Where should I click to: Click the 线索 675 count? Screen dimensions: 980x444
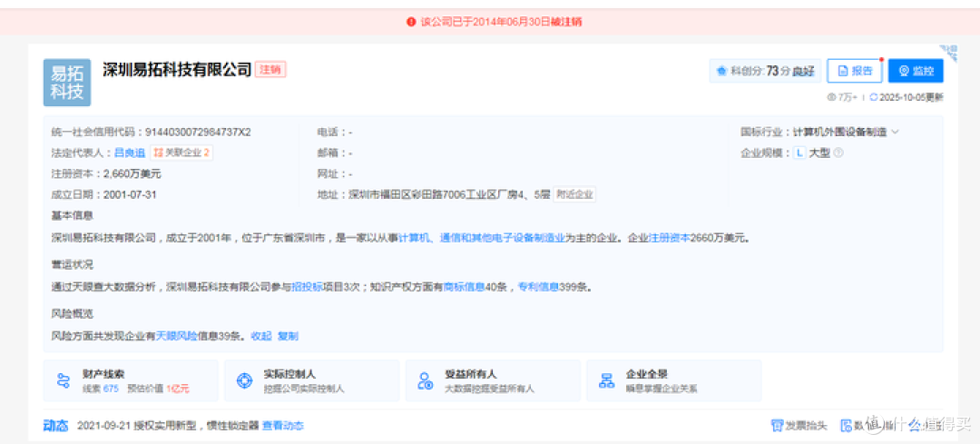pos(100,389)
